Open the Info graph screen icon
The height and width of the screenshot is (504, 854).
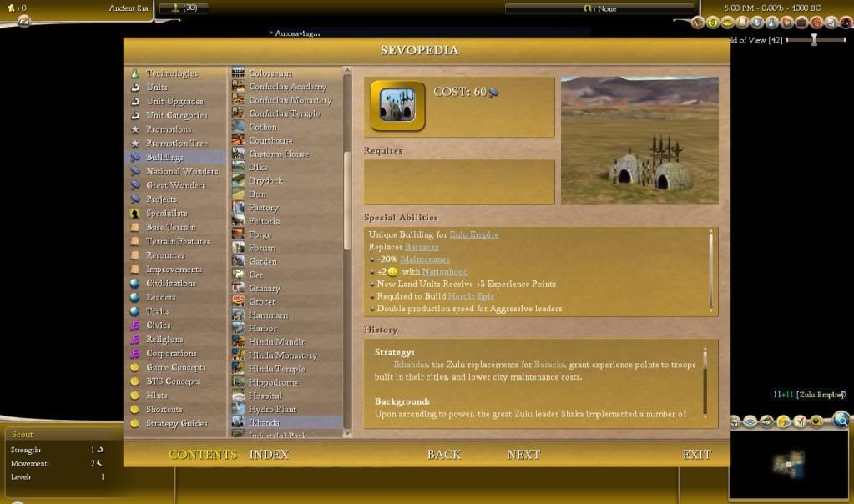tap(831, 23)
